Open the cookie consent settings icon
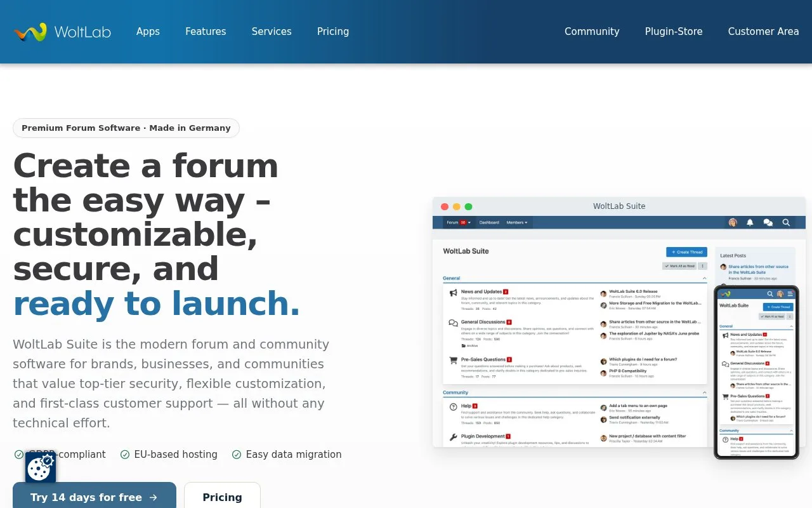The height and width of the screenshot is (508, 812). (41, 468)
